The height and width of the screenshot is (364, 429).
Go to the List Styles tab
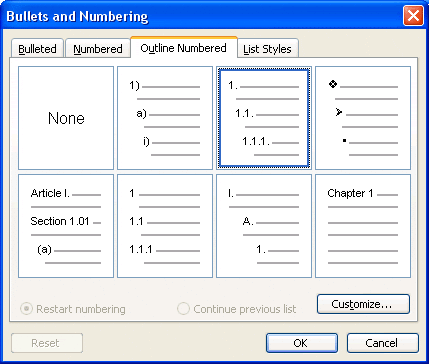268,49
